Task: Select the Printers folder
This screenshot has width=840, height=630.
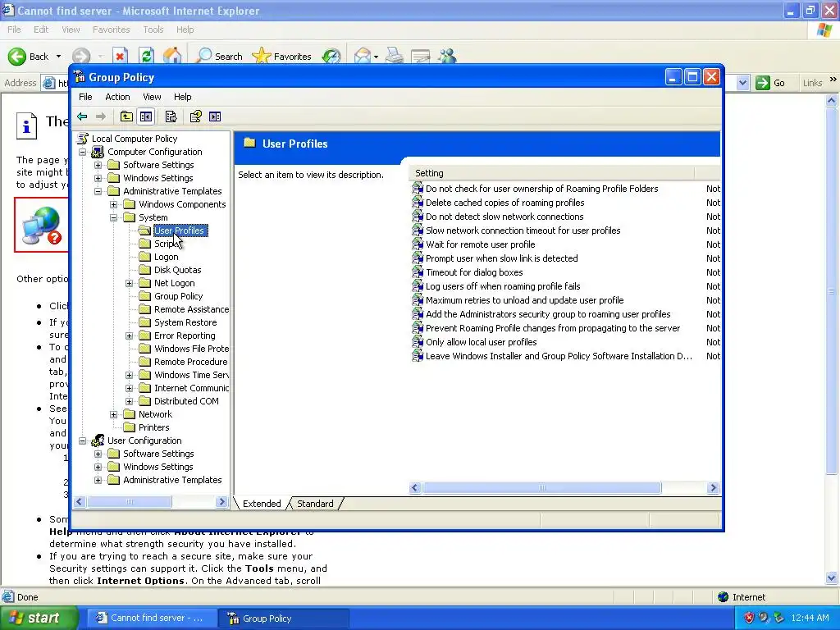Action: [x=153, y=427]
